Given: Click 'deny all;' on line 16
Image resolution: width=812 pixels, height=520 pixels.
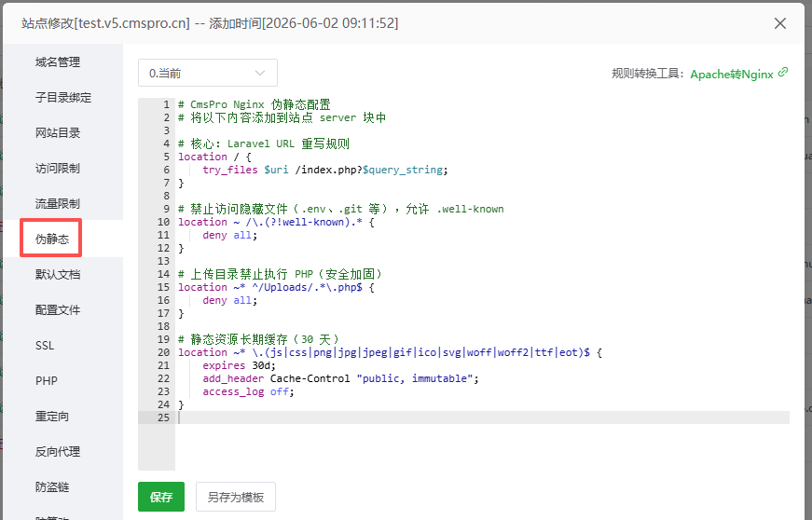Looking at the screenshot, I should [x=230, y=300].
